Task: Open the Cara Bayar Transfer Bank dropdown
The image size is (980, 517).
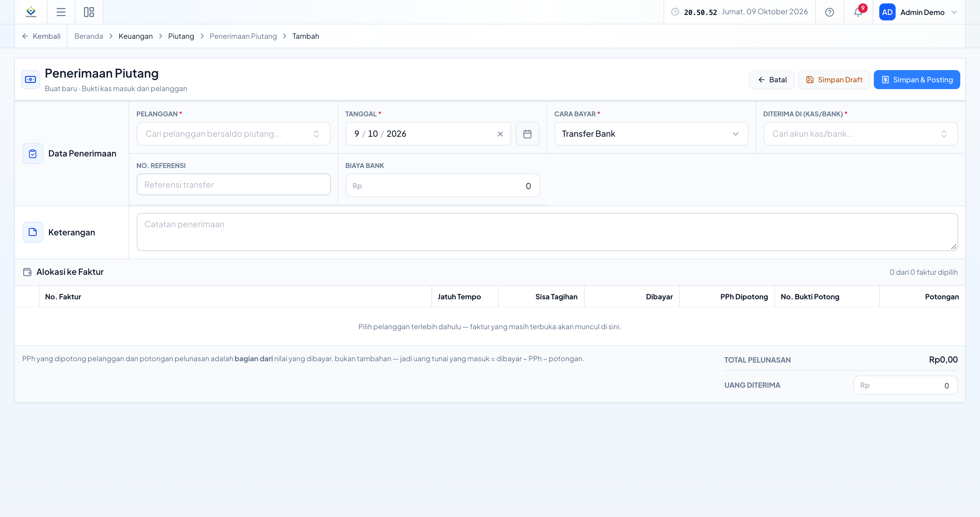Action: click(651, 134)
